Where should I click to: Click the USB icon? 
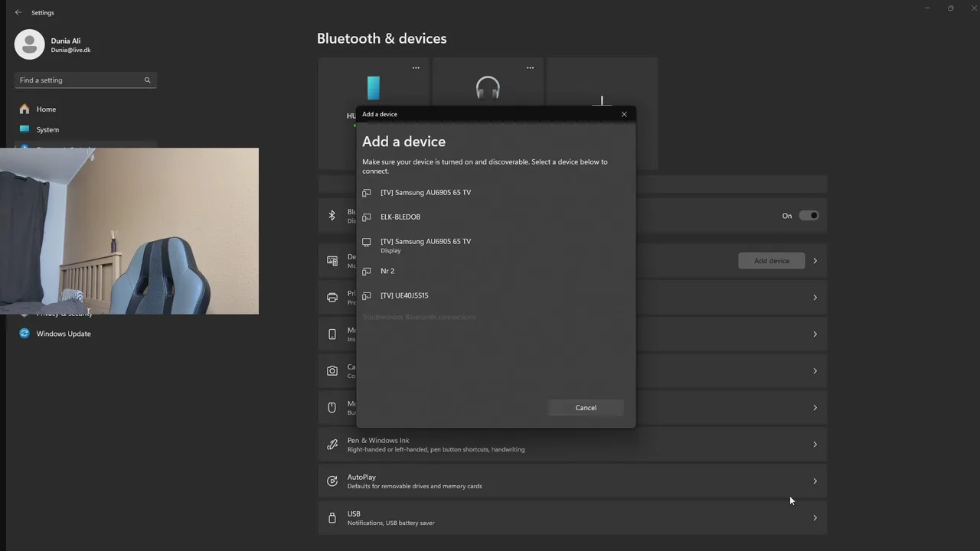pos(332,518)
